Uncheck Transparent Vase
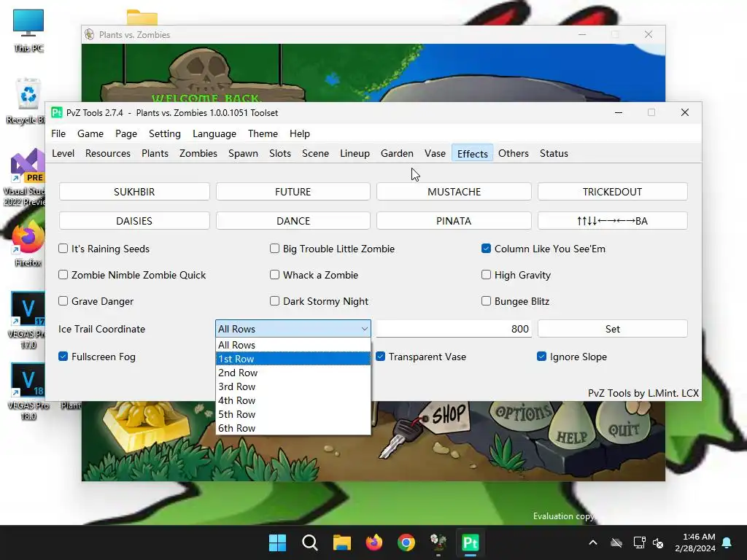The width and height of the screenshot is (747, 560). (380, 356)
